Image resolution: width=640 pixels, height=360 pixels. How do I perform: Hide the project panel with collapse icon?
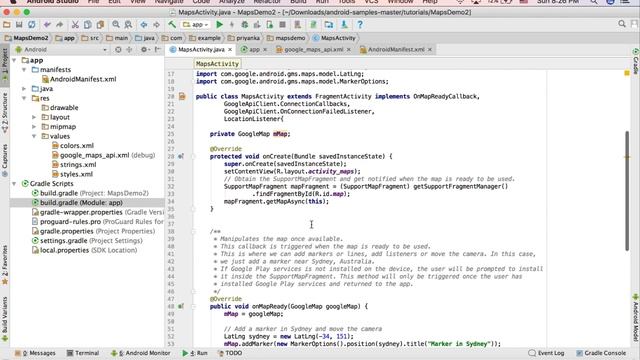coord(158,49)
